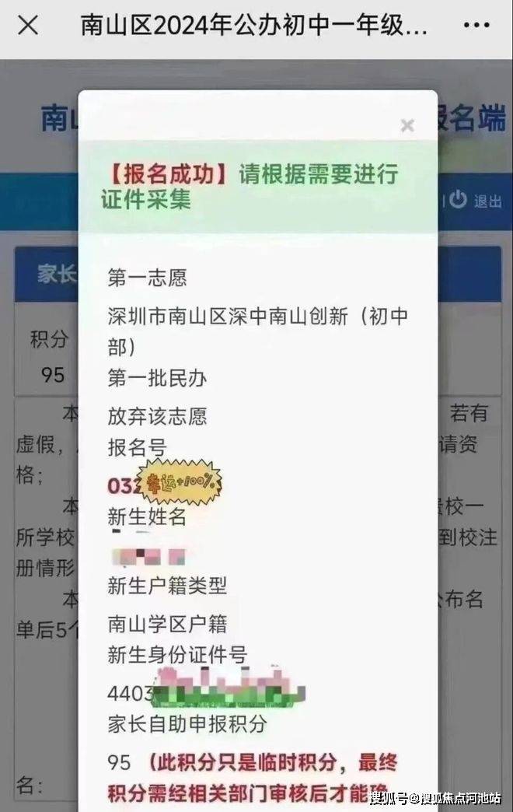Click the page title 南山区2024年公办初中一年级
Image resolution: width=513 pixels, height=812 pixels.
point(253,25)
